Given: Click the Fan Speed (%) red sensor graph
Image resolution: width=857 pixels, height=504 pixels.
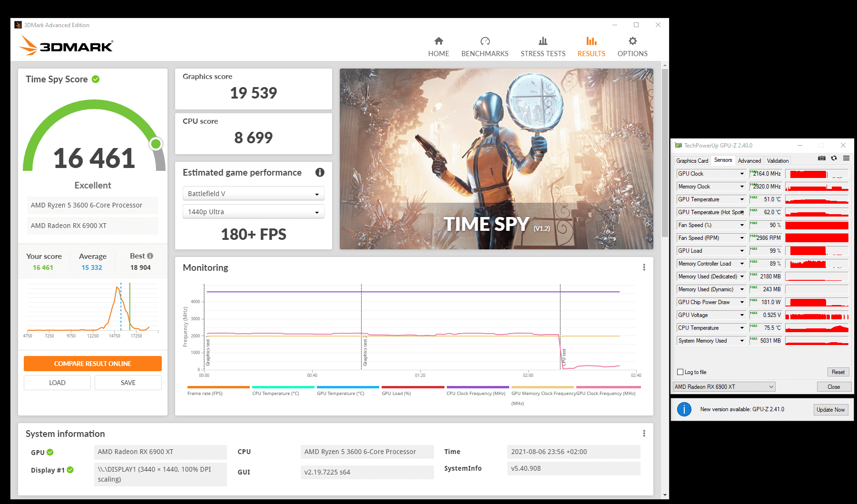Looking at the screenshot, I should tap(817, 225).
